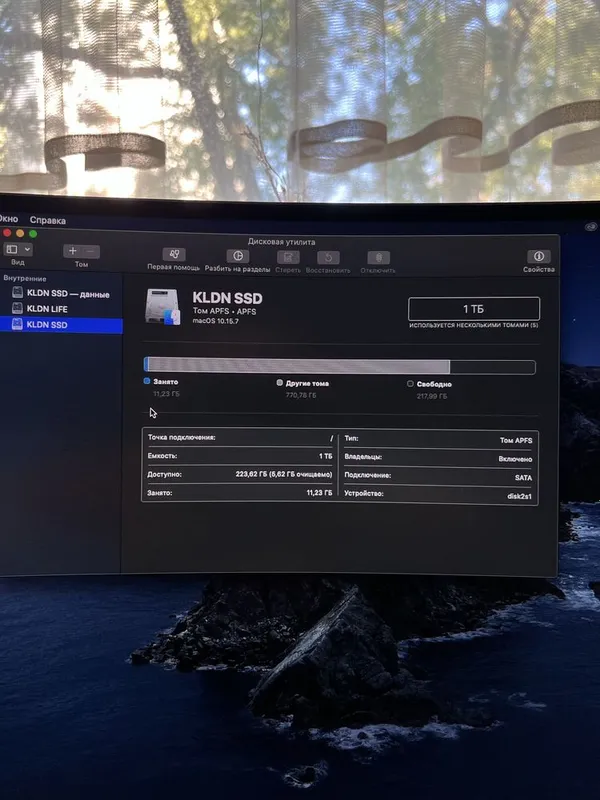Click the disk usage bar

coord(340,366)
